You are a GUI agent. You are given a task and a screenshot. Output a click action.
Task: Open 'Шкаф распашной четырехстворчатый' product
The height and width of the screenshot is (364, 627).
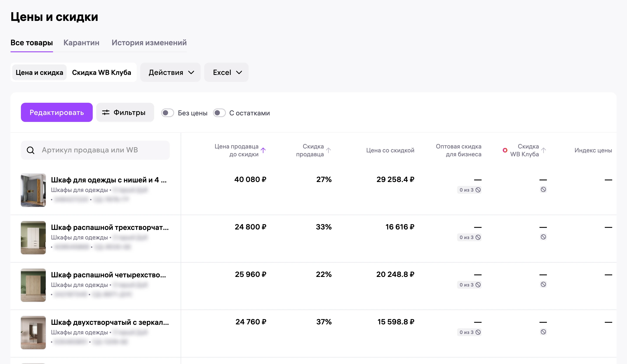click(108, 275)
